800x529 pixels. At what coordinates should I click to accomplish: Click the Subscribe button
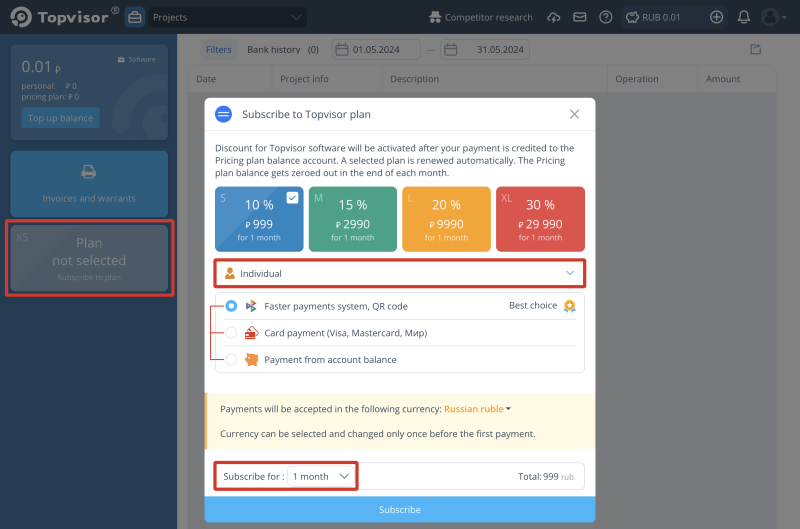pyautogui.click(x=399, y=510)
